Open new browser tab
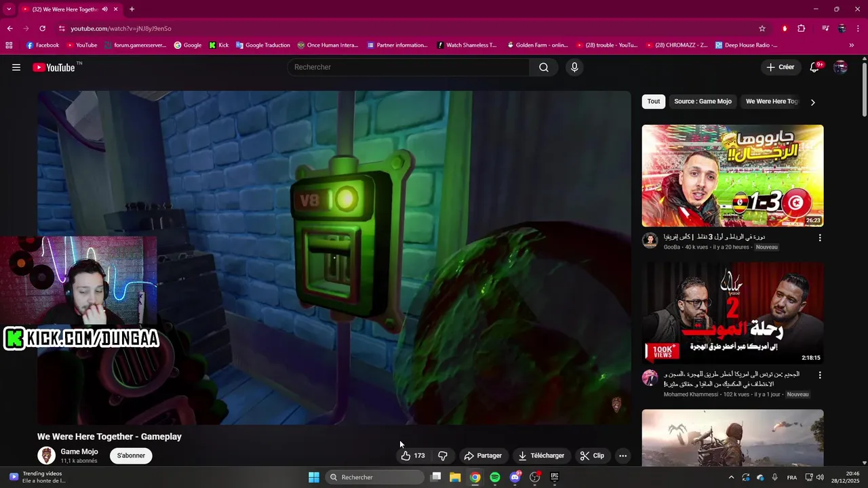 tap(132, 9)
